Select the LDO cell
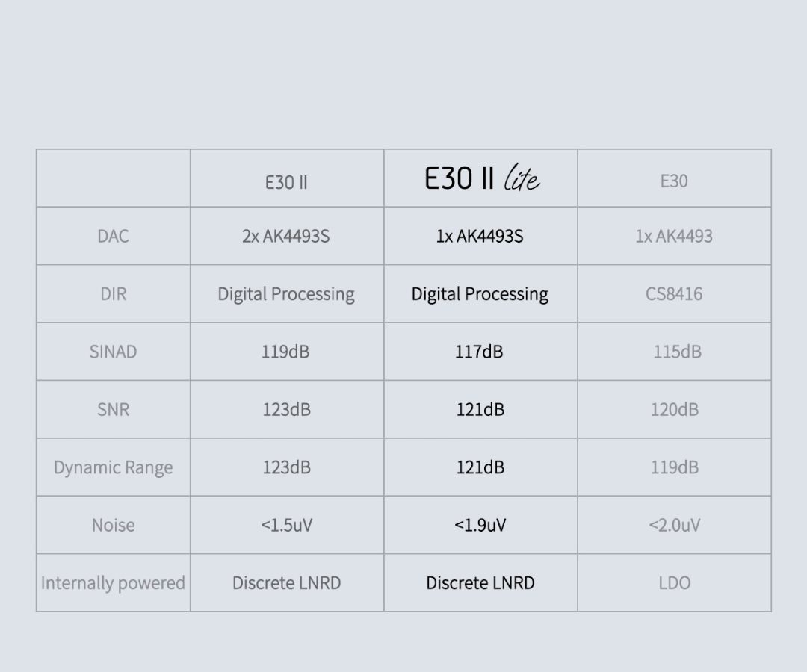This screenshot has width=807, height=672. [674, 583]
